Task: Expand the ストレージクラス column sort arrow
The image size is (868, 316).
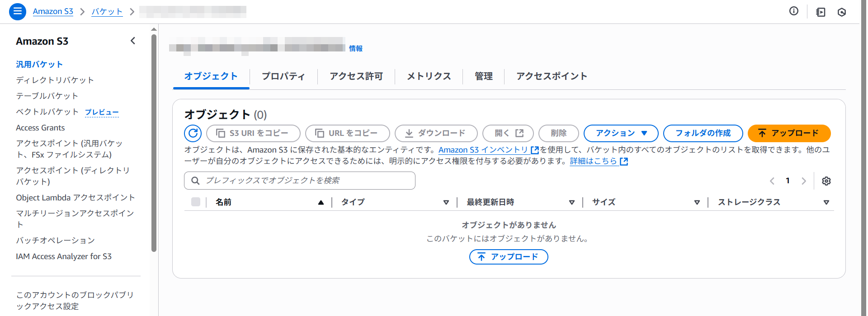Action: [x=826, y=203]
